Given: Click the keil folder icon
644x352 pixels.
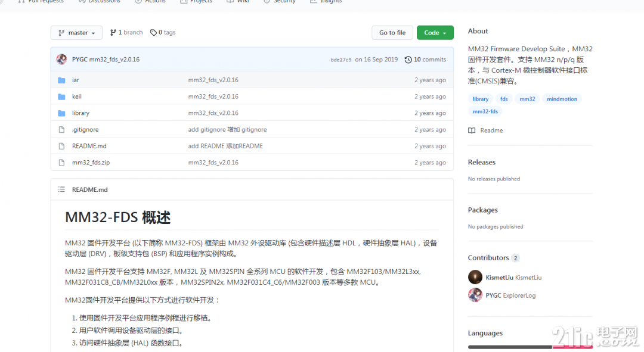Looking at the screenshot, I should point(61,96).
